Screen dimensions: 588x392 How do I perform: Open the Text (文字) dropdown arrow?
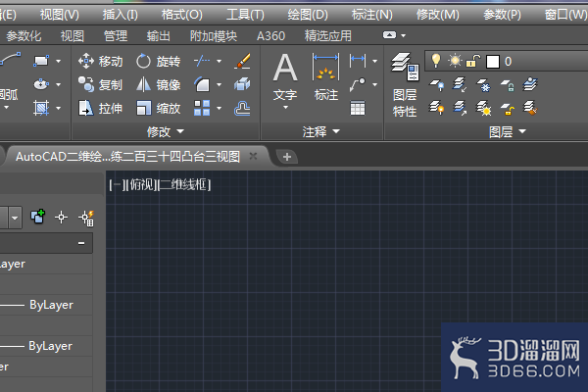tap(285, 107)
